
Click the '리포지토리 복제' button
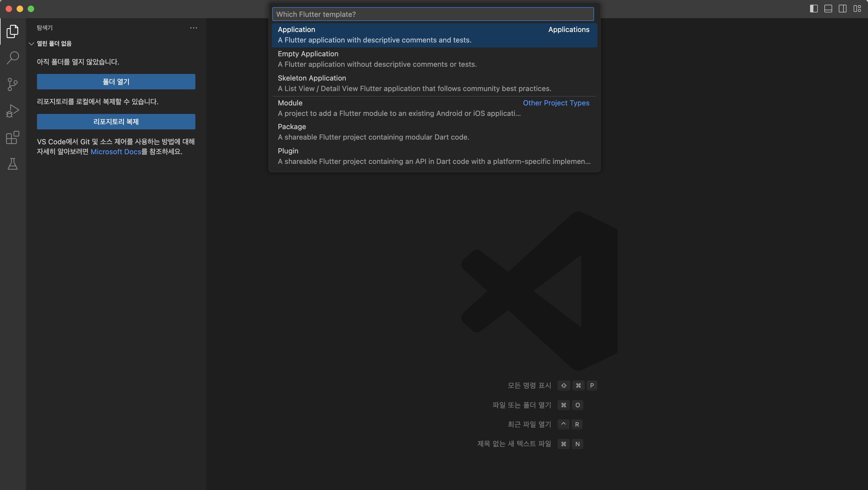(x=116, y=122)
